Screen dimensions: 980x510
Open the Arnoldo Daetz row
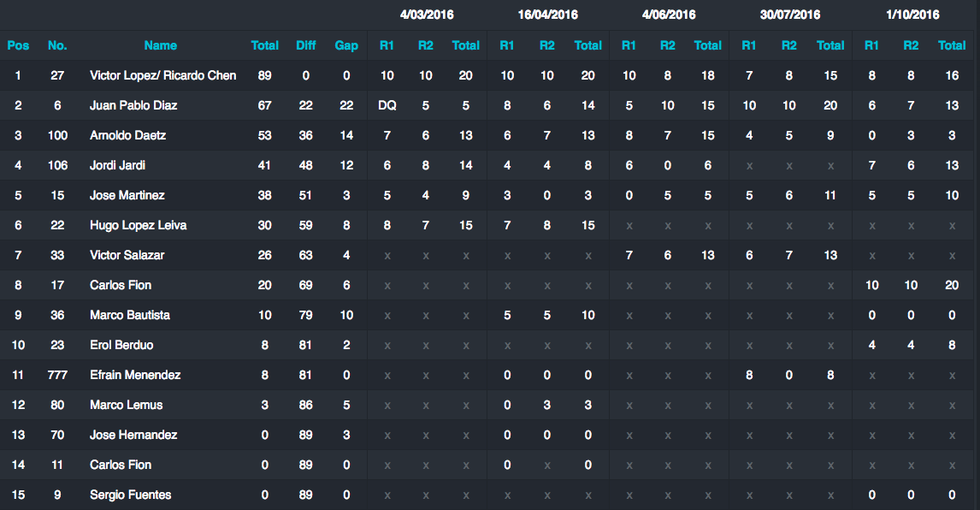pyautogui.click(x=127, y=135)
